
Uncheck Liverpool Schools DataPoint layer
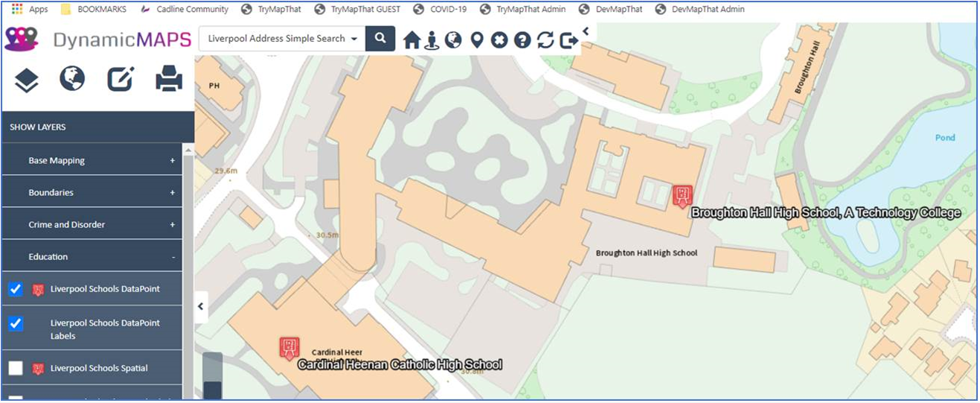(16, 289)
